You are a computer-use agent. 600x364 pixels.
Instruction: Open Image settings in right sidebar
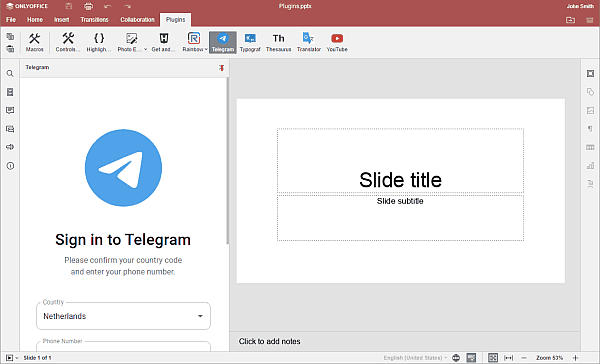pos(590,110)
